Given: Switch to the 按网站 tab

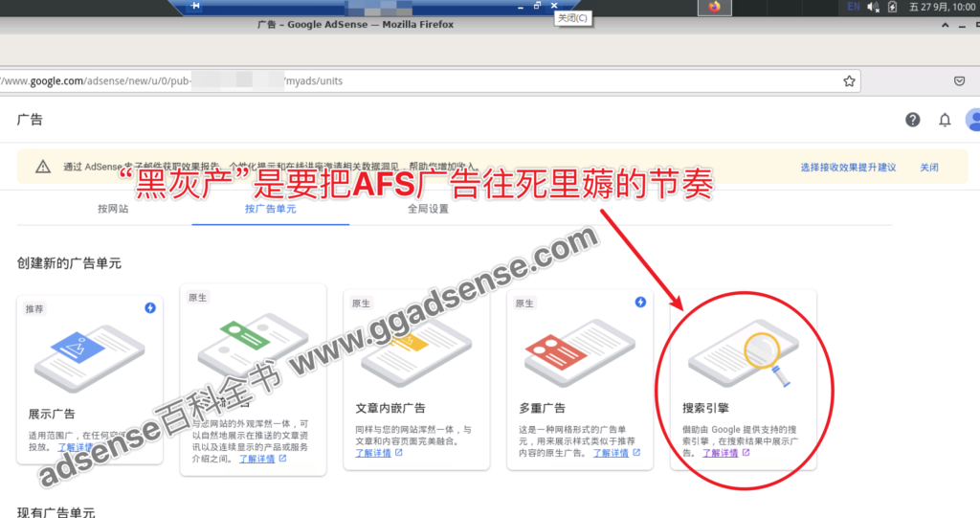Looking at the screenshot, I should point(113,209).
